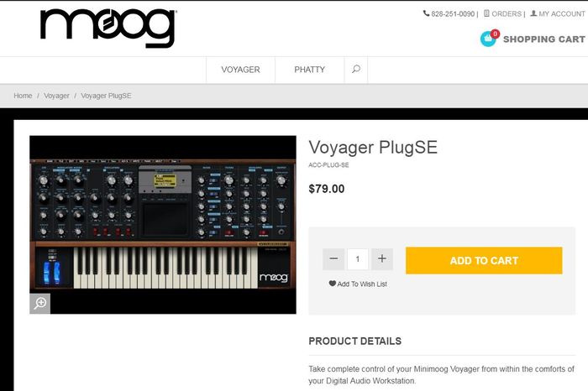Decrease quantity with the minus button
588x391 pixels.
(x=333, y=258)
